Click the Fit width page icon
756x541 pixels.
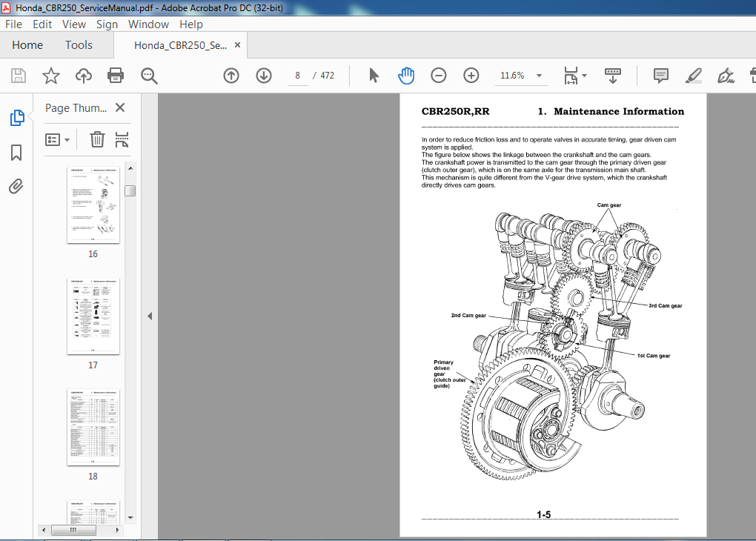coord(571,76)
